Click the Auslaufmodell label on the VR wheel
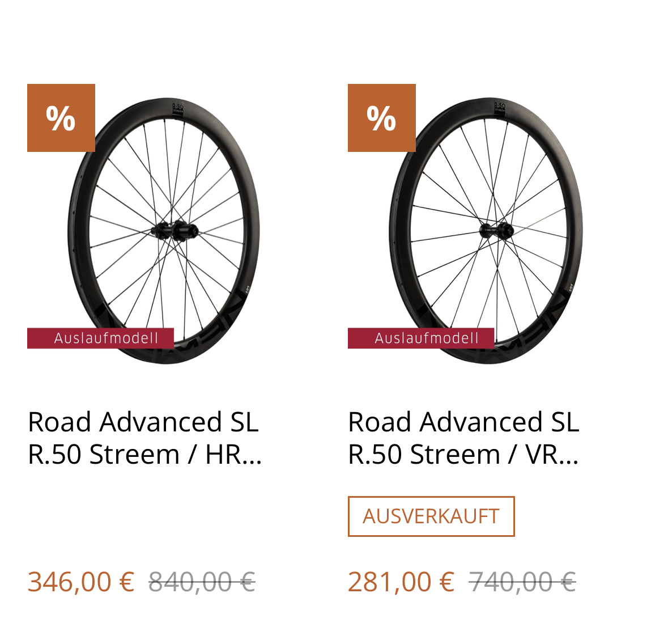668x644 pixels. point(421,338)
